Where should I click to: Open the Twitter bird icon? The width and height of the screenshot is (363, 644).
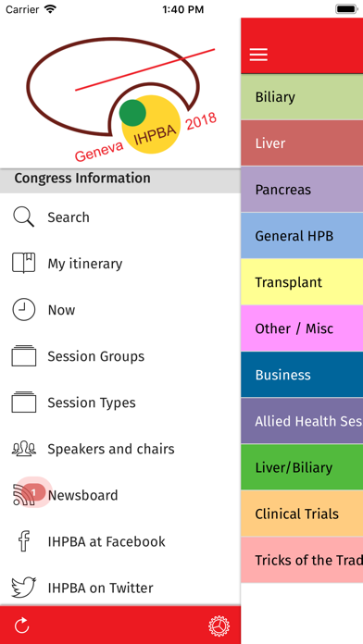pos(23,588)
